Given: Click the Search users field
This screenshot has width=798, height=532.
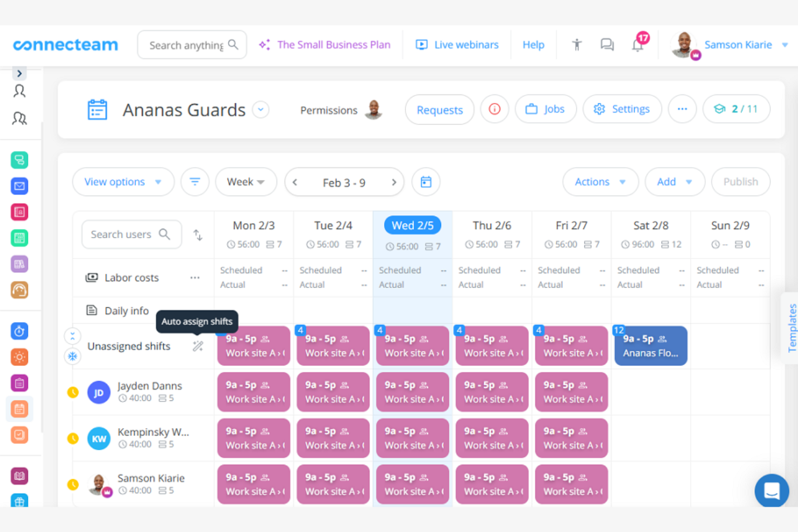Looking at the screenshot, I should click(x=131, y=234).
